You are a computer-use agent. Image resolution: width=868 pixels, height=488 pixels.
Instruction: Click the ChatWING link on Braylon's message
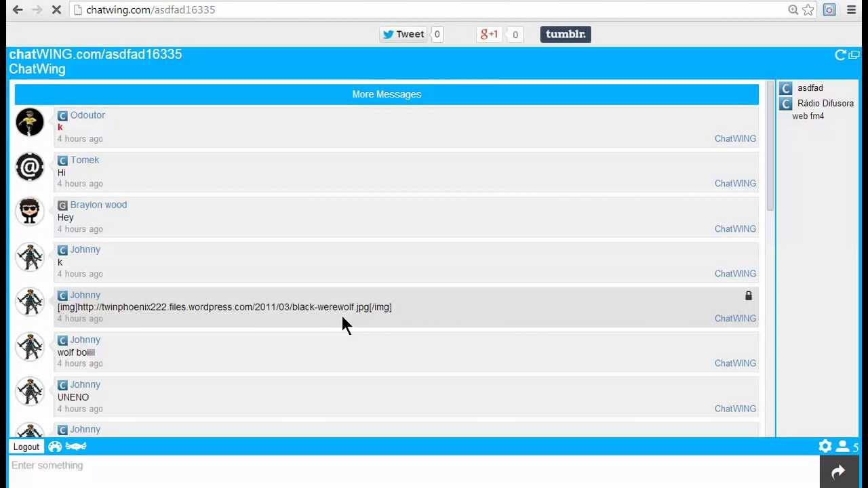coord(735,228)
